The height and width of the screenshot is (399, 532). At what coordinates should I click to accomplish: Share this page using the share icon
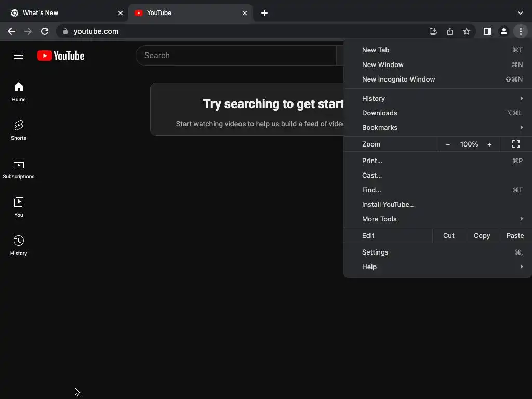[450, 31]
